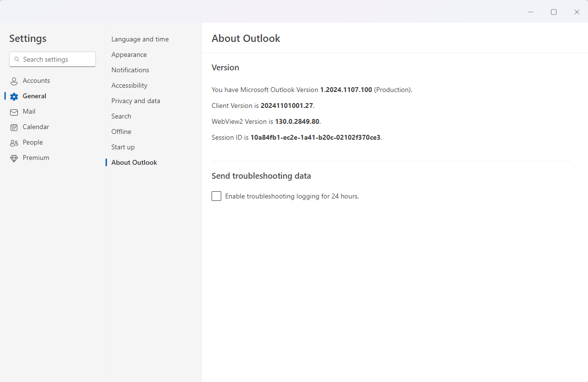
Task: Open the People settings category
Action: tap(53, 142)
